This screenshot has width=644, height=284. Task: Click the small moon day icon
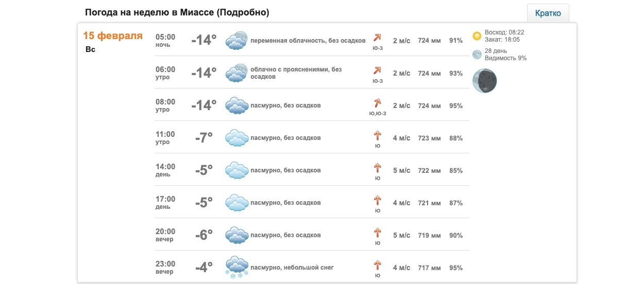pyautogui.click(x=477, y=55)
